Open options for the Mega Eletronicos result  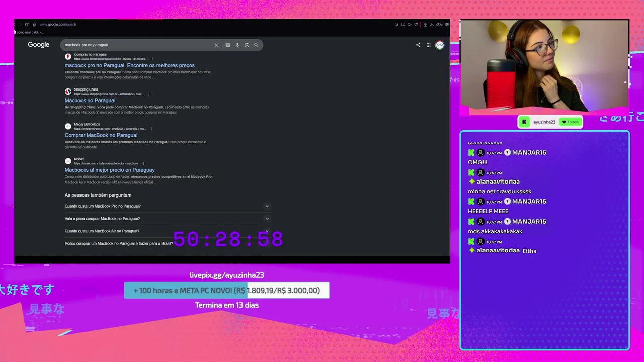point(151,129)
